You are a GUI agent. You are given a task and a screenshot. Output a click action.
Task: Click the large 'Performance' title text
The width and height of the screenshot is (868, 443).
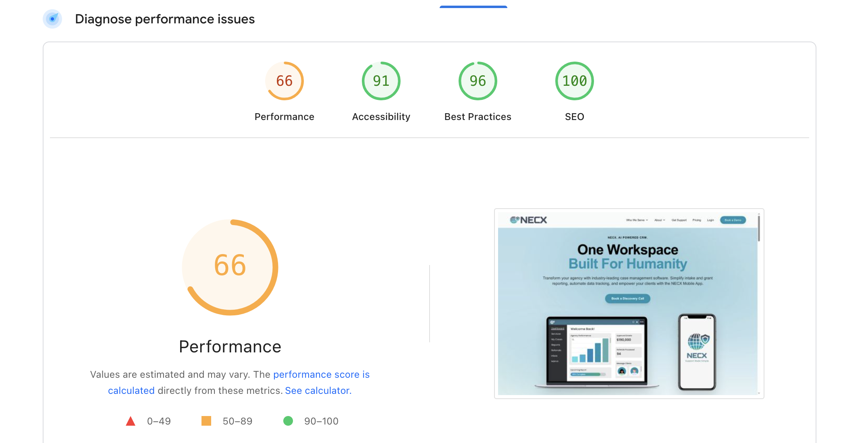pos(230,347)
